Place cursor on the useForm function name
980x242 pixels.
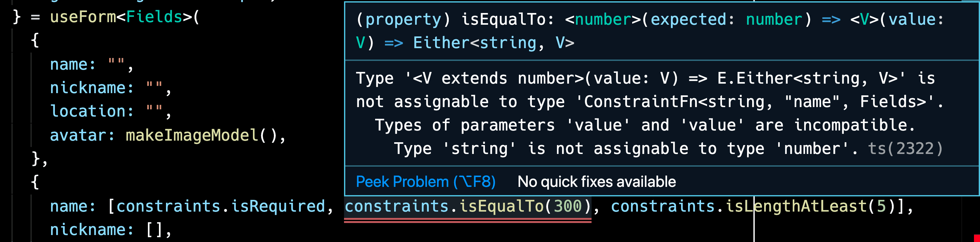click(x=83, y=17)
